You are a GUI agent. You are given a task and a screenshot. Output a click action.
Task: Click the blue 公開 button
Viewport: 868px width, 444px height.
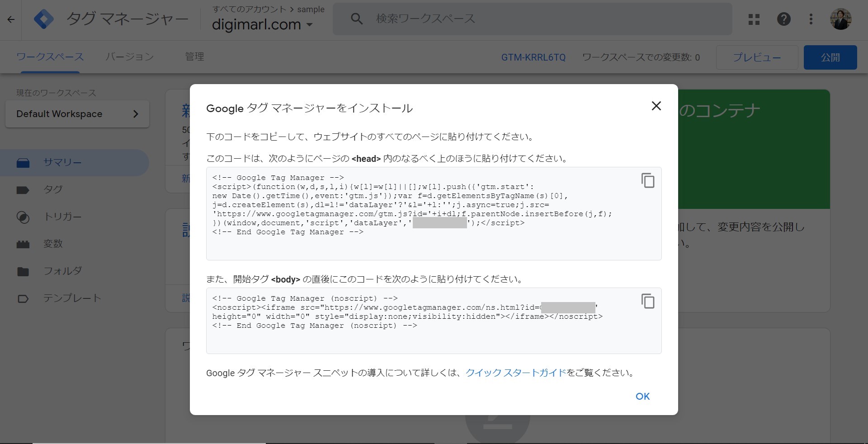tap(830, 57)
